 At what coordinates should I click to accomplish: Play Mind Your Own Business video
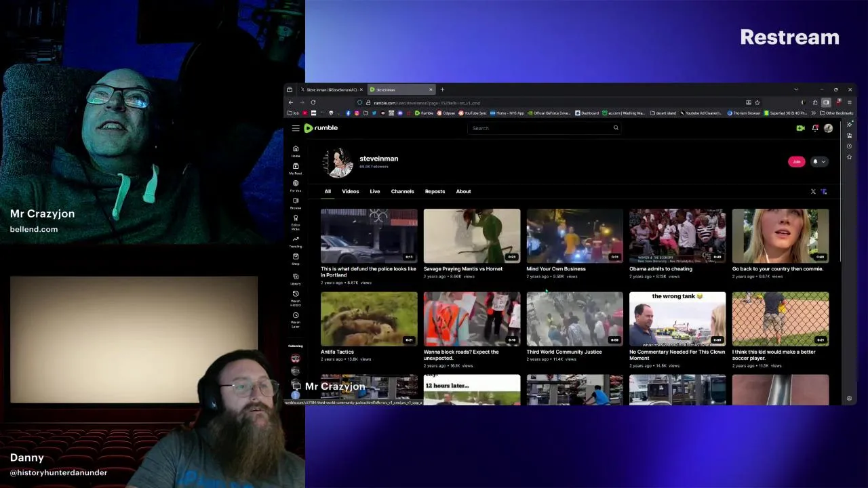coord(574,235)
